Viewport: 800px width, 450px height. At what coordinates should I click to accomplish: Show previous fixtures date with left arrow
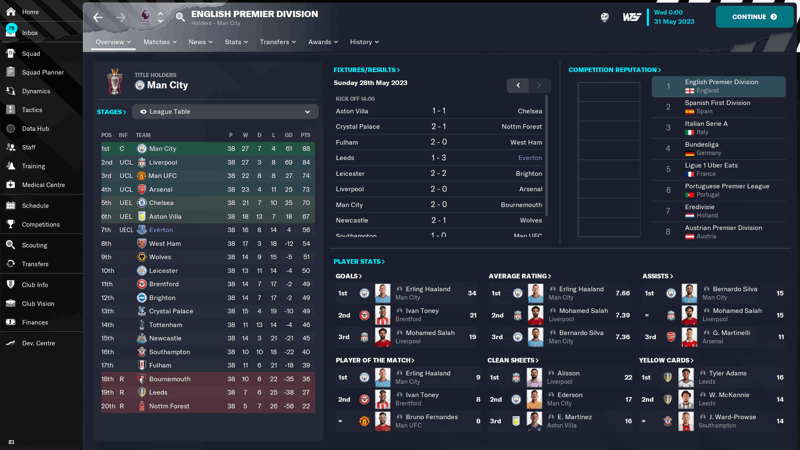click(x=518, y=85)
